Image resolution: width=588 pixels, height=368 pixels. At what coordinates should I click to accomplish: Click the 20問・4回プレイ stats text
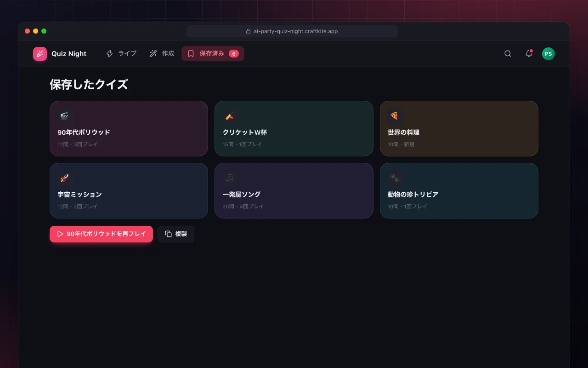pos(243,207)
